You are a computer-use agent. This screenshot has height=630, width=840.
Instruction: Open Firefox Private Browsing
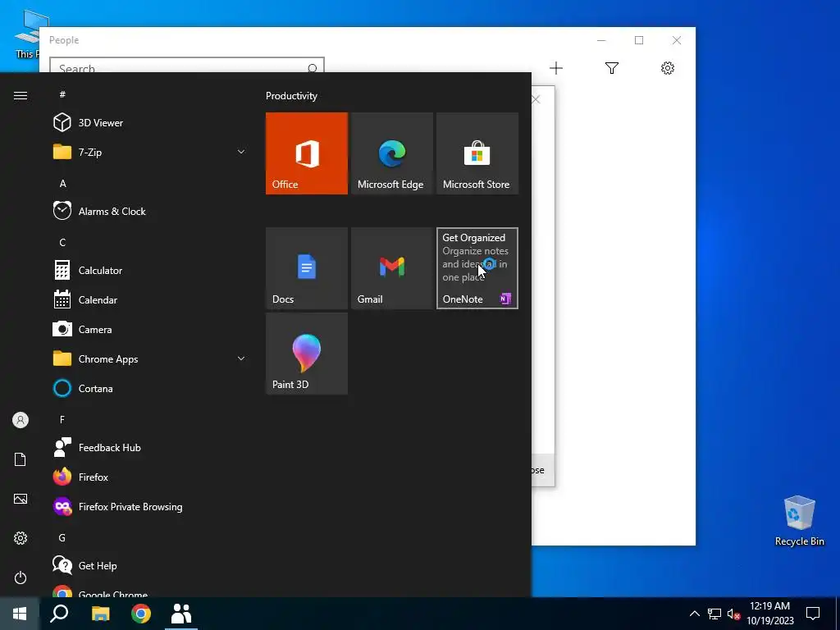(x=150, y=506)
